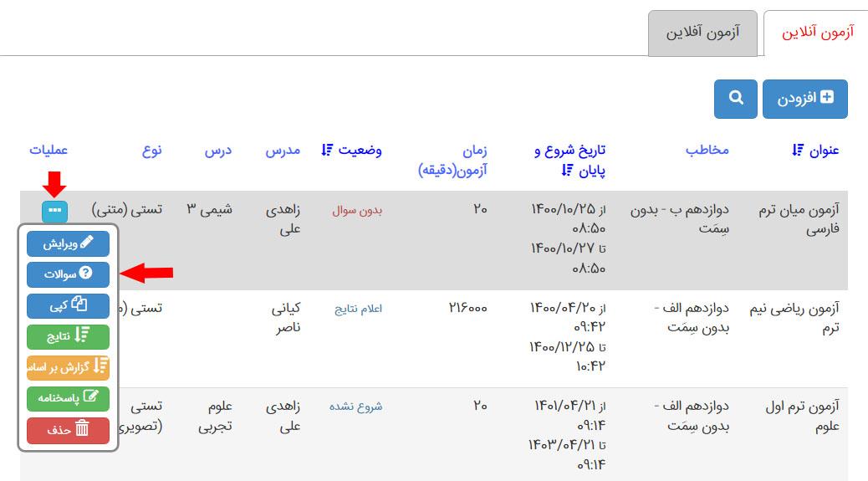Image resolution: width=868 pixels, height=481 pixels.
Task: Open پاسخنامه (answer sheet) button
Action: point(68,398)
